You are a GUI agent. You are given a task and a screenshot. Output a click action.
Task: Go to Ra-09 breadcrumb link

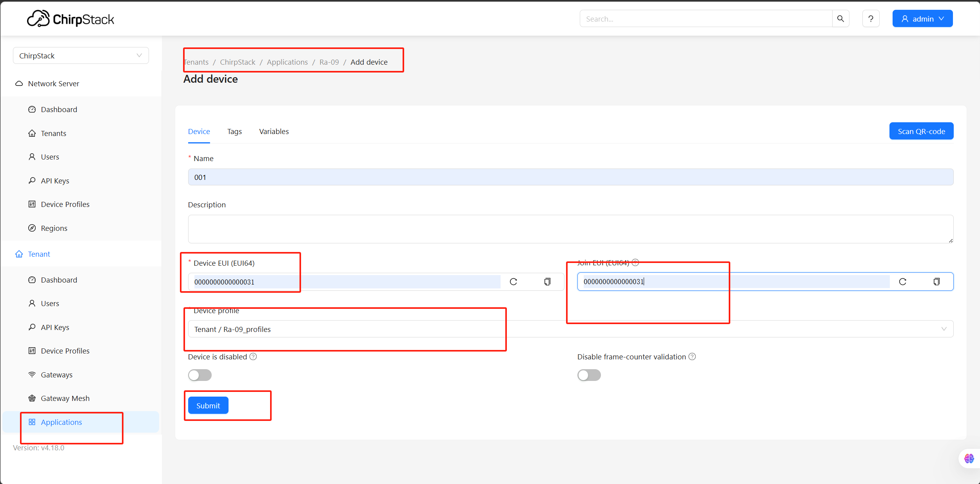[329, 62]
